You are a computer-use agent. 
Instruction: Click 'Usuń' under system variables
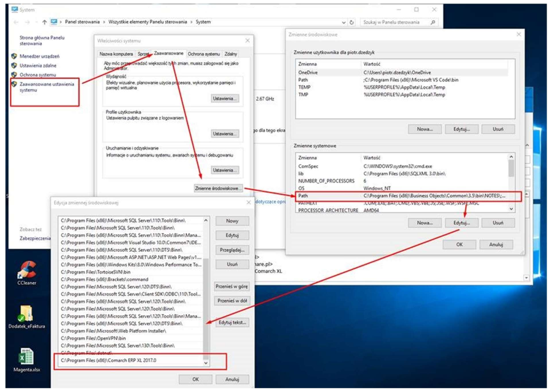[498, 223]
